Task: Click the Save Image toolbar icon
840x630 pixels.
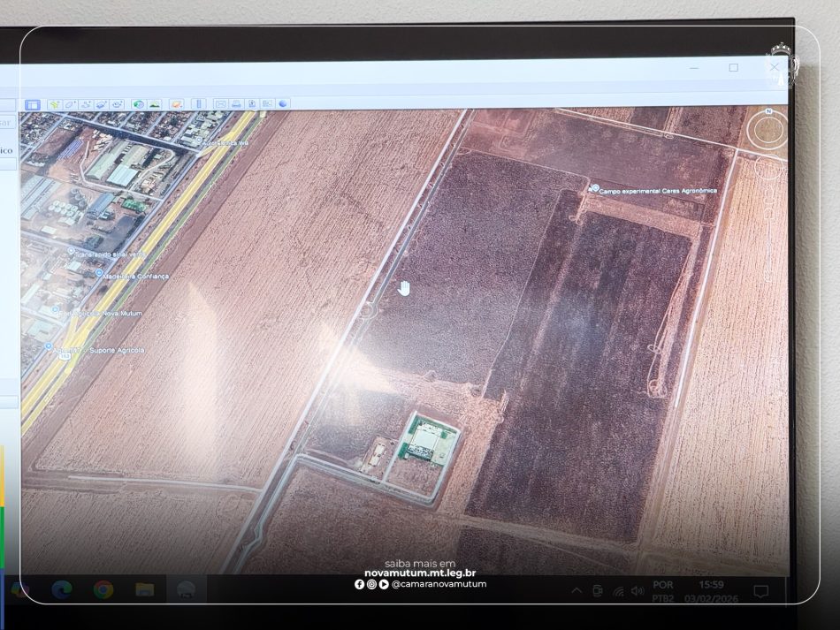Action: (x=251, y=104)
